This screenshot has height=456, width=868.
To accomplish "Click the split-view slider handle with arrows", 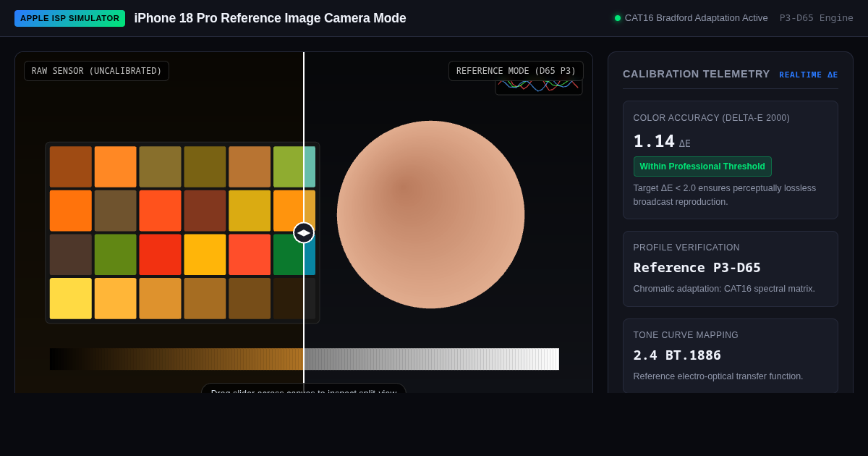I will tap(304, 233).
